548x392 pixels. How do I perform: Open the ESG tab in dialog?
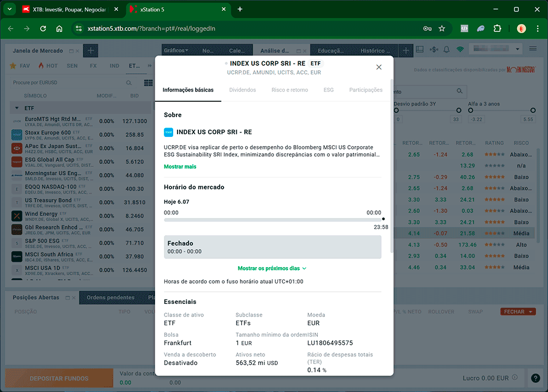pos(328,90)
